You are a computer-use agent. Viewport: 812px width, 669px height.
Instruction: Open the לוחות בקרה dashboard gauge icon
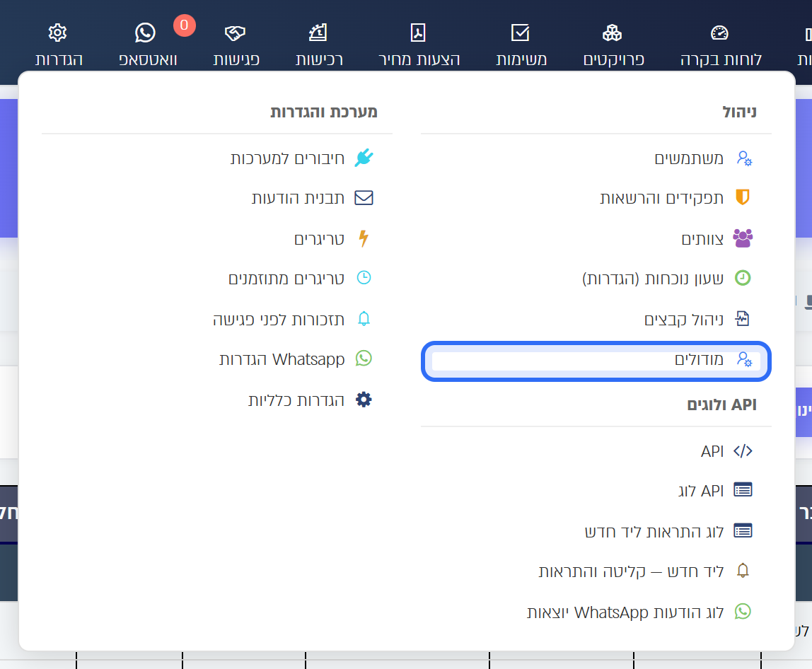pos(720,33)
